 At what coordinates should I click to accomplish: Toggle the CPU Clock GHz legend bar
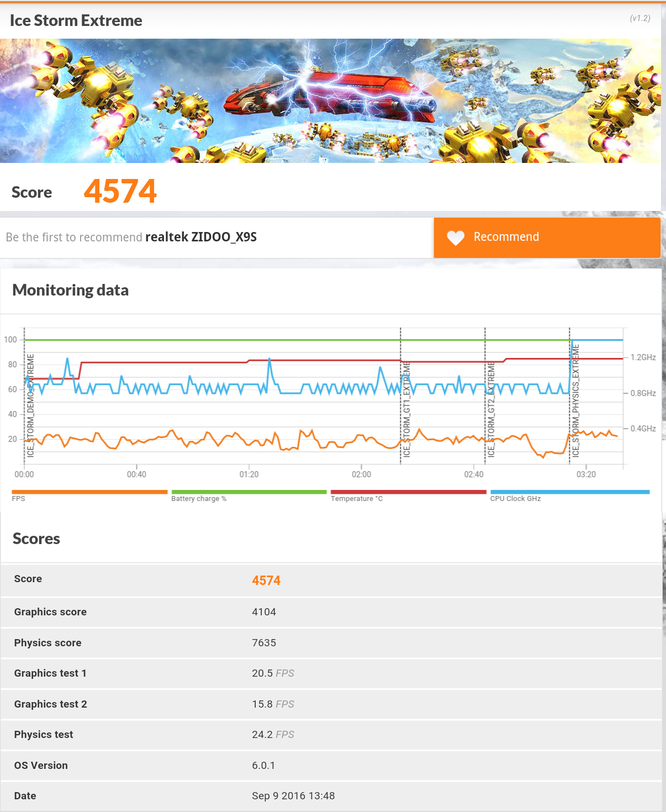point(570,492)
